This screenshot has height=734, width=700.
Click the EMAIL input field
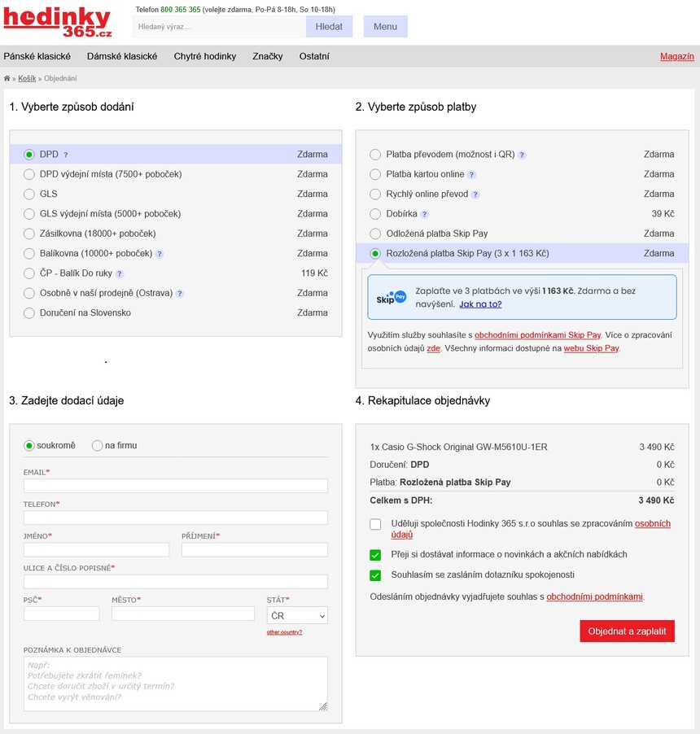click(176, 486)
